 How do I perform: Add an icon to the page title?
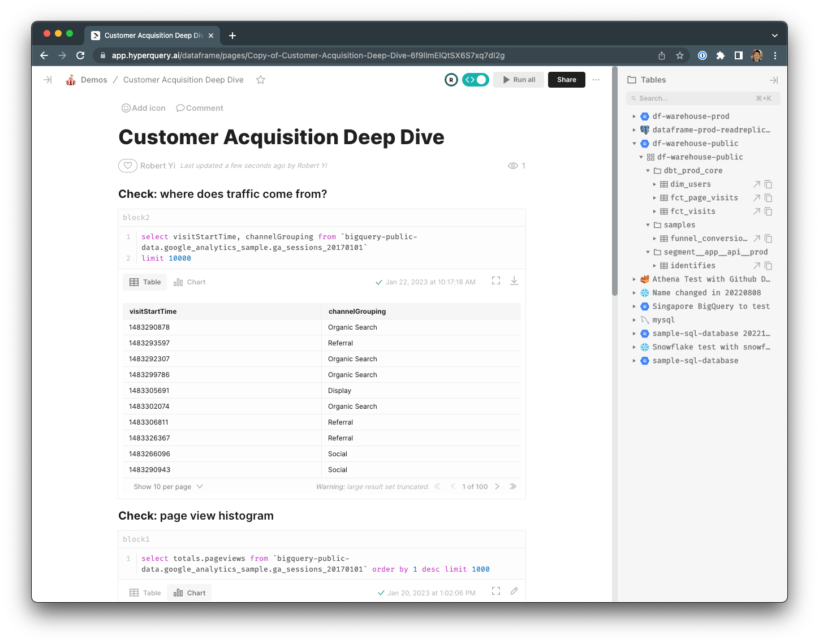tap(143, 108)
